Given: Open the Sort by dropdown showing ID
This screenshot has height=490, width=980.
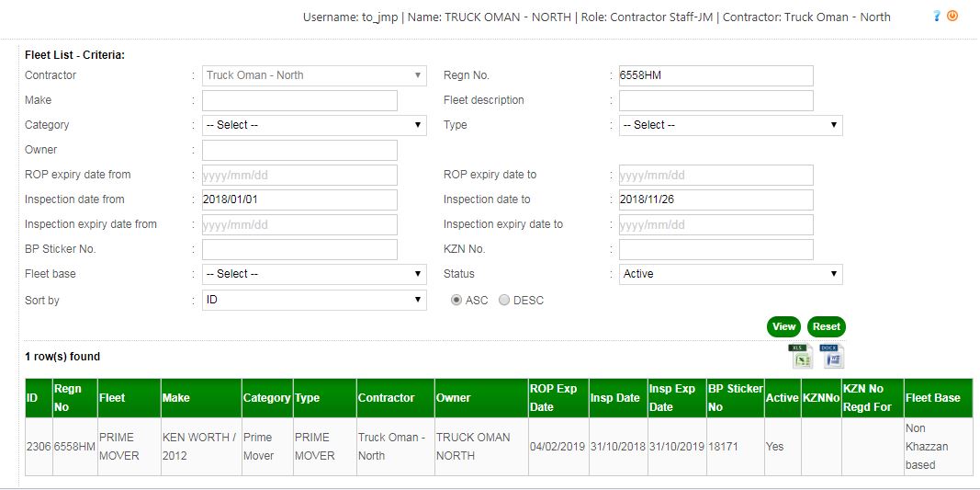Looking at the screenshot, I should point(314,301).
